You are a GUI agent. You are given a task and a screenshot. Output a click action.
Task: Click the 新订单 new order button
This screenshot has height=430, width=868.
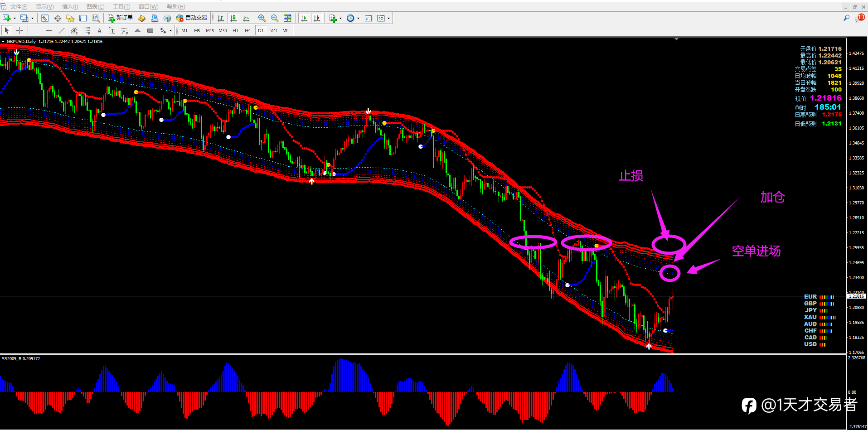120,18
